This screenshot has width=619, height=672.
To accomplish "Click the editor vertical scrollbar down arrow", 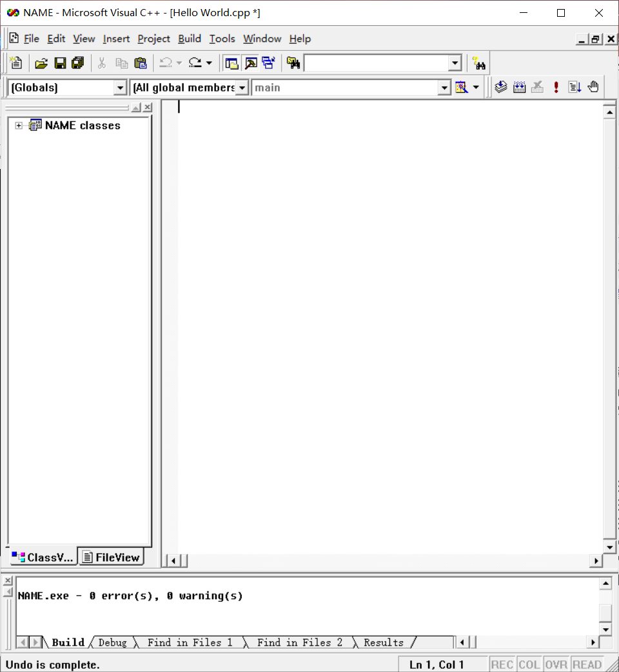I will [609, 547].
